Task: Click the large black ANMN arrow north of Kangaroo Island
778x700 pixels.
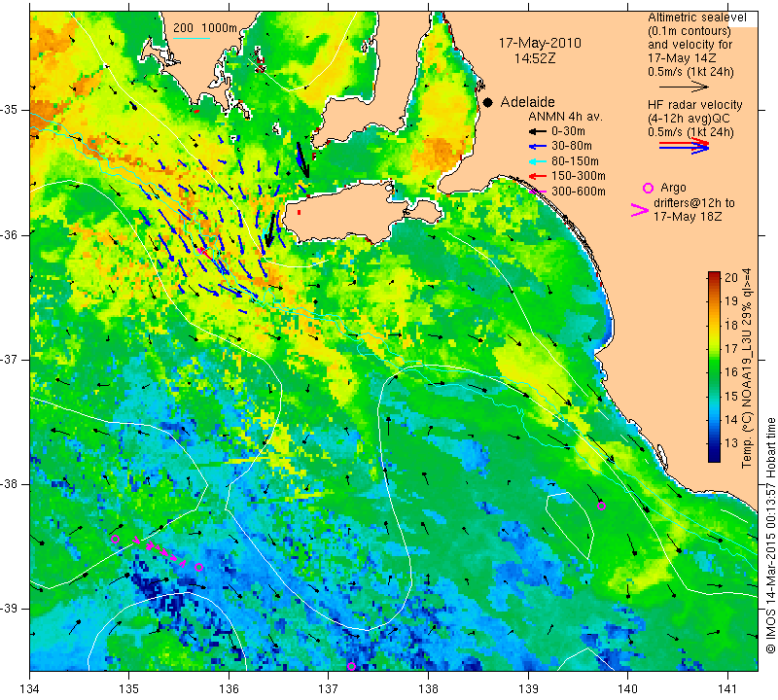Action: point(302,159)
